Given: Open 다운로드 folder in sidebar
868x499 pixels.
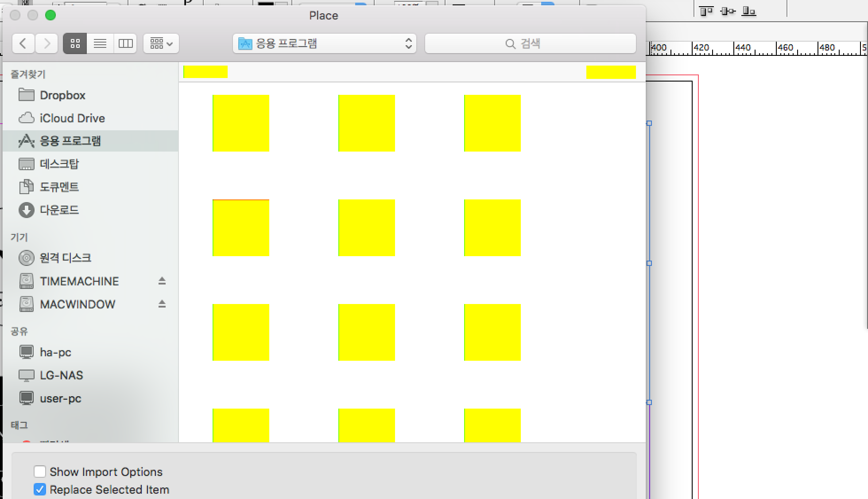Looking at the screenshot, I should tap(59, 210).
